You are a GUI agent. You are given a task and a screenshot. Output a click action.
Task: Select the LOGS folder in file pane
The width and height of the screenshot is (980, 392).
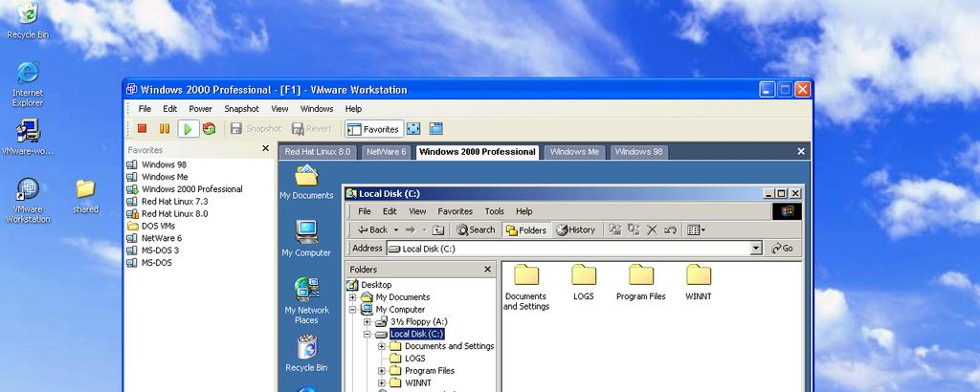(584, 282)
